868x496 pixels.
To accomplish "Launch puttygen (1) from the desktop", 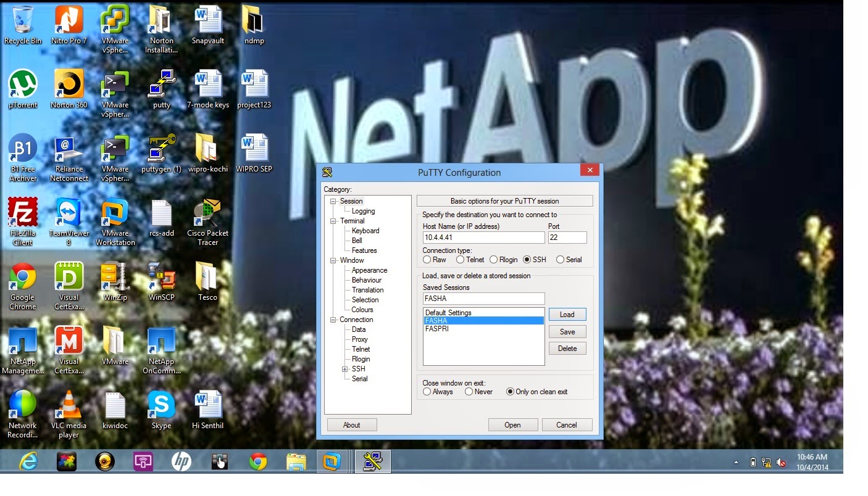I will pyautogui.click(x=161, y=148).
